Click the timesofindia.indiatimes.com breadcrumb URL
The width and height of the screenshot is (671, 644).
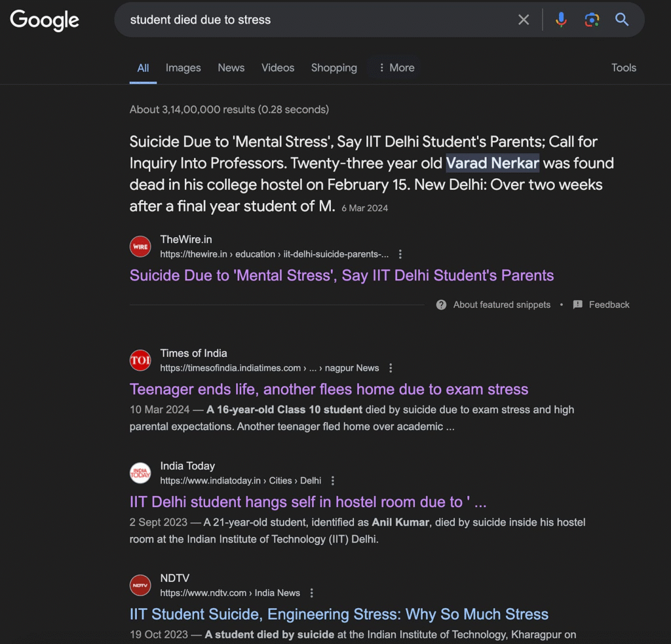[x=269, y=368]
